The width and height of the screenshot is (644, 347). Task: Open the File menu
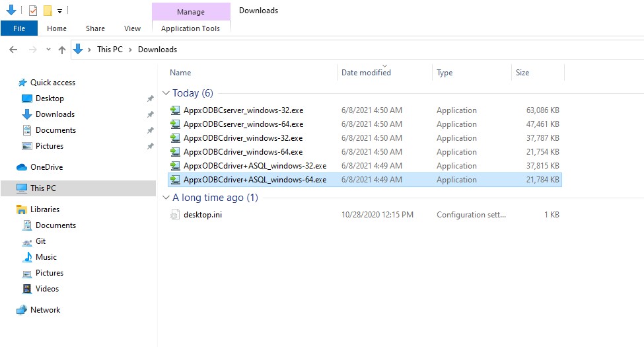point(19,28)
